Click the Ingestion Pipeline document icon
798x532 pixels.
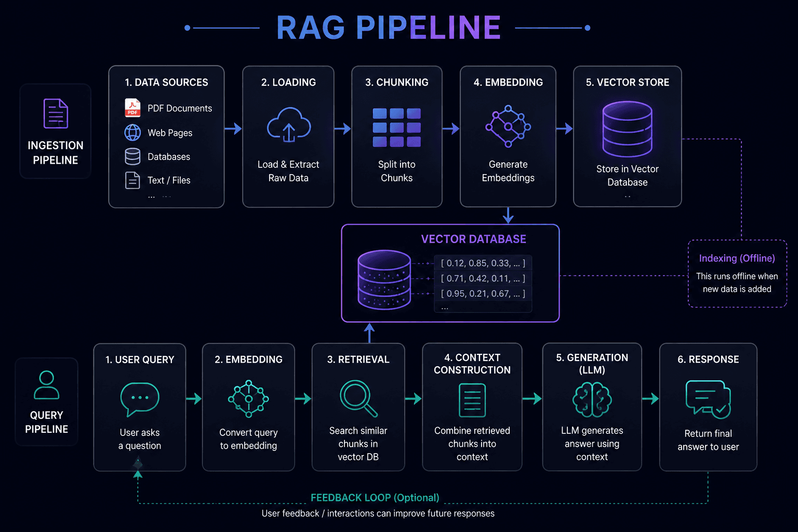pos(56,113)
